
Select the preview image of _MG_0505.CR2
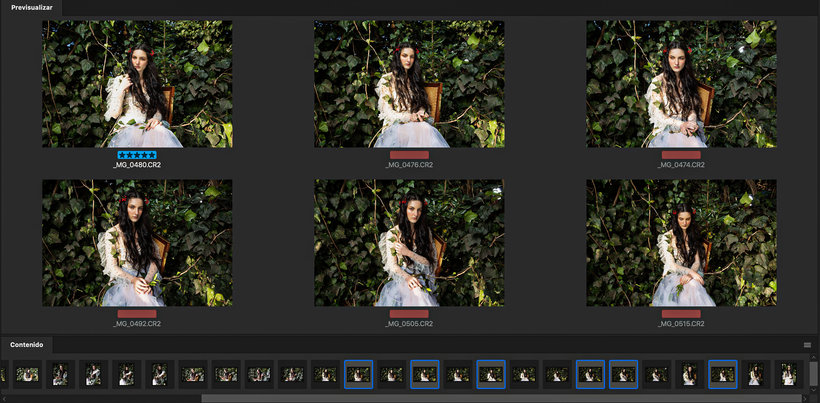[x=409, y=243]
